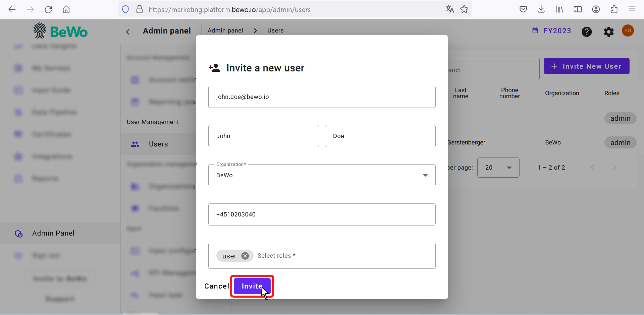Click the Integrations sidebar icon
Image resolution: width=644 pixels, height=315 pixels.
pos(18,156)
